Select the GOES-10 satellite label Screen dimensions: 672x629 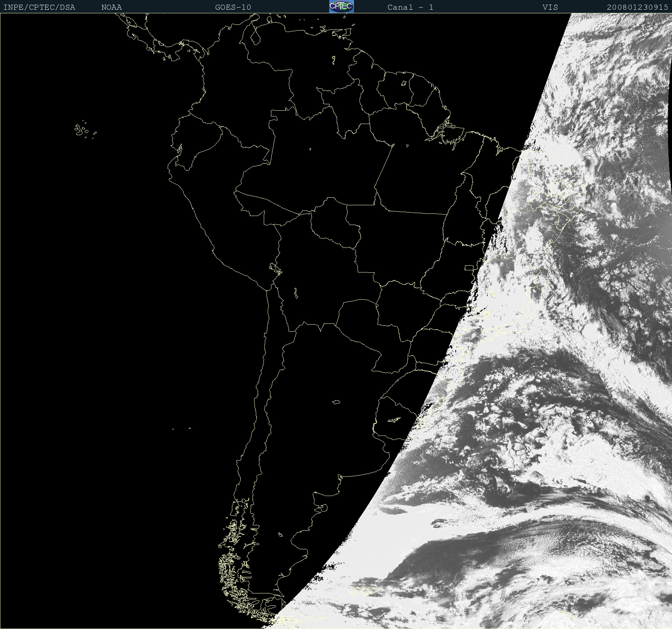pos(233,7)
